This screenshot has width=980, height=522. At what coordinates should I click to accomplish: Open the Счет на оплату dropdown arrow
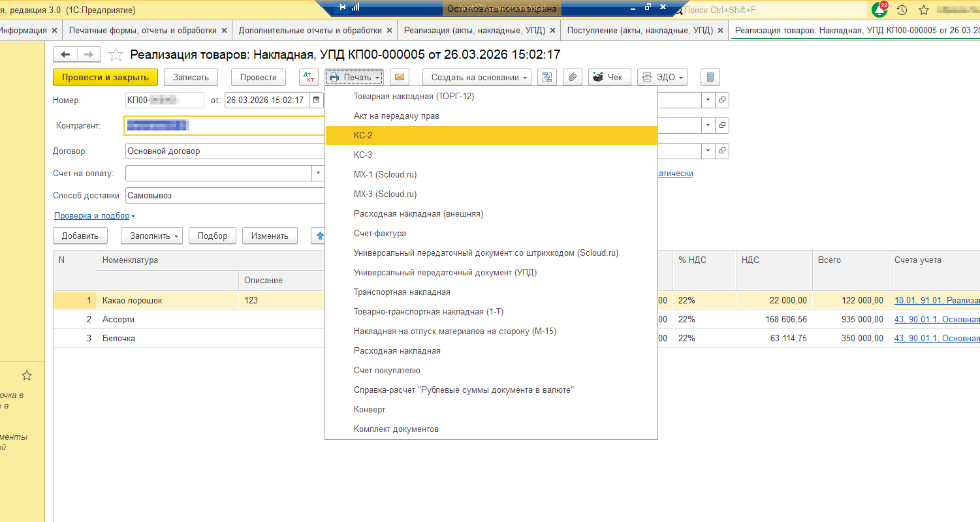318,173
